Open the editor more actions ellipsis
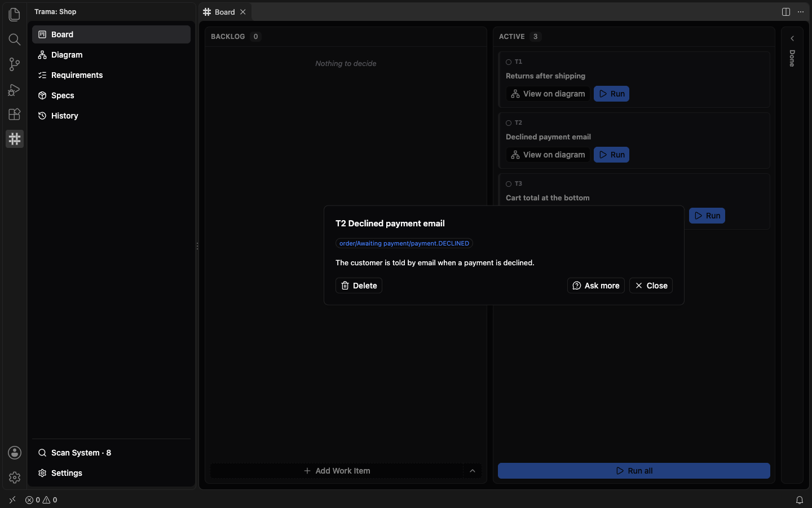The width and height of the screenshot is (812, 508). point(801,12)
